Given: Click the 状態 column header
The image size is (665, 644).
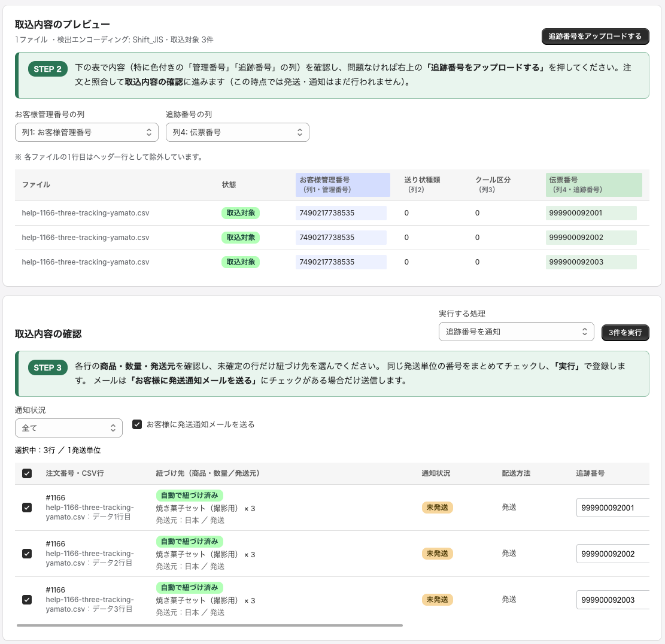Looking at the screenshot, I should [229, 185].
